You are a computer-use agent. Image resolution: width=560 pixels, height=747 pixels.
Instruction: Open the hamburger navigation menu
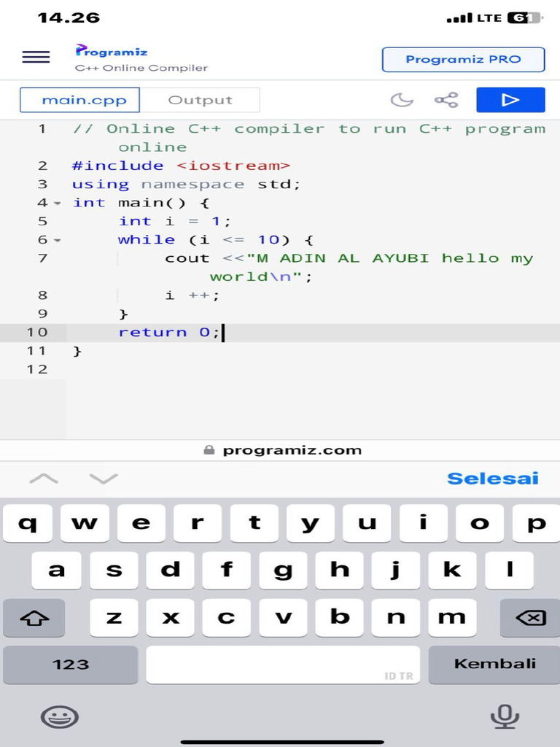point(36,57)
